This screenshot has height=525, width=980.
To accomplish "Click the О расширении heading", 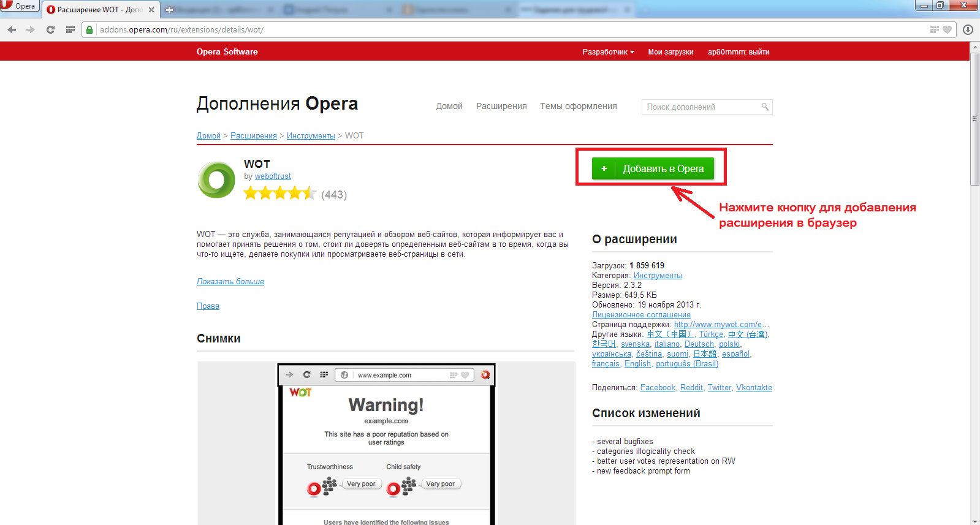I will pyautogui.click(x=634, y=240).
